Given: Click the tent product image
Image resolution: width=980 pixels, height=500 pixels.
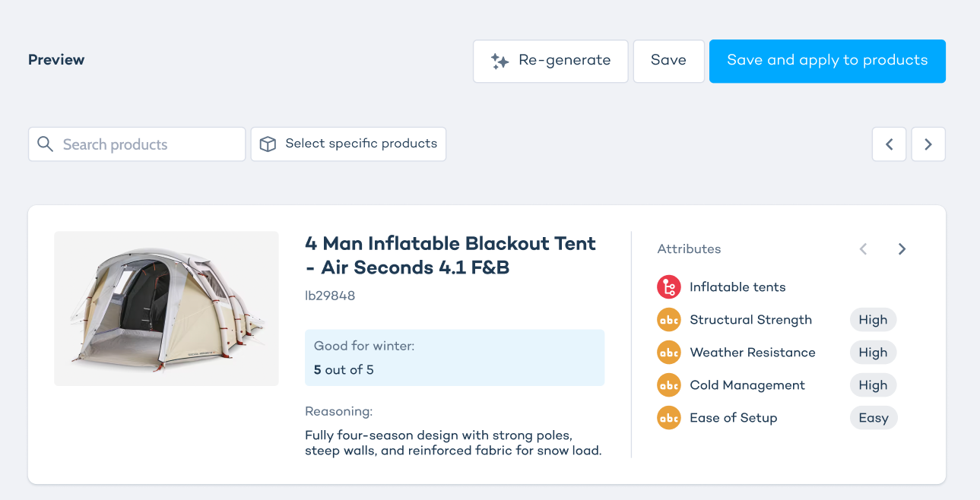Looking at the screenshot, I should (x=167, y=309).
